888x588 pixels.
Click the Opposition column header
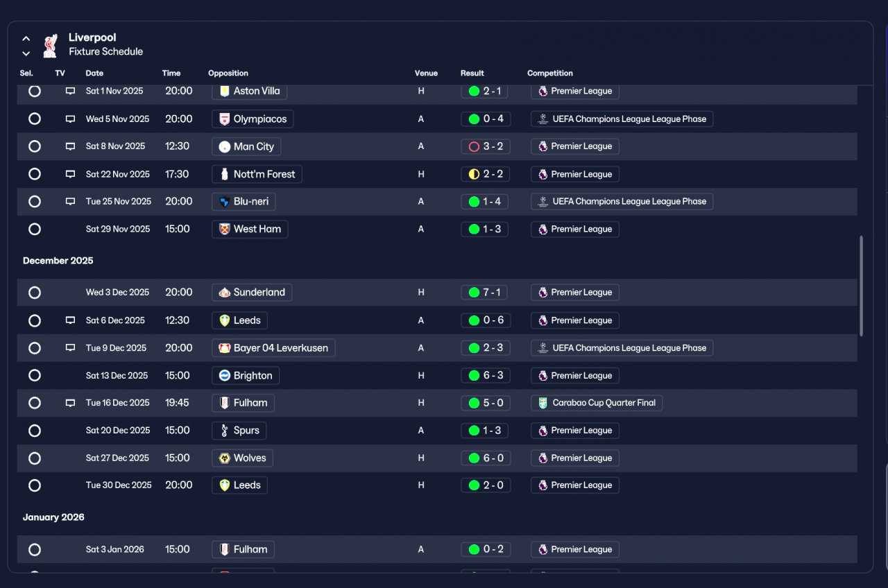pyautogui.click(x=228, y=73)
